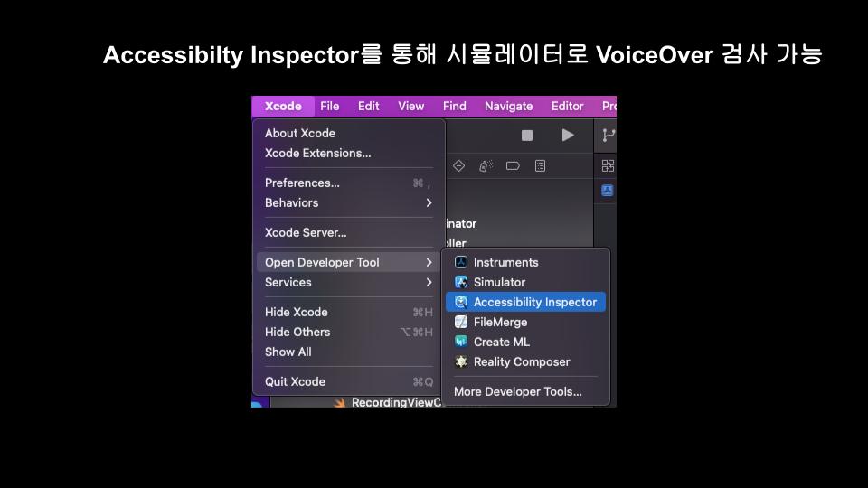This screenshot has height=488, width=868.
Task: Launch Create ML
Action: tap(525, 343)
